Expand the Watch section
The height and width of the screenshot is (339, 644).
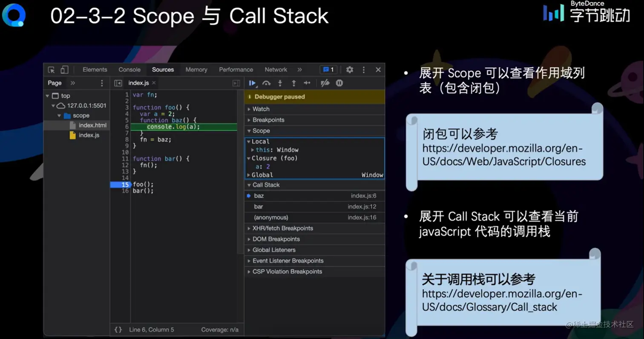[315, 109]
